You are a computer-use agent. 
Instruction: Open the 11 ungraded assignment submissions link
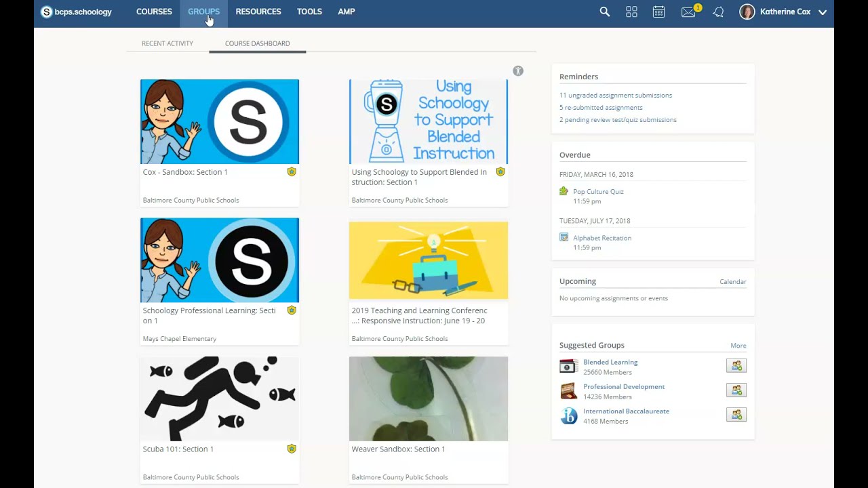pos(615,95)
